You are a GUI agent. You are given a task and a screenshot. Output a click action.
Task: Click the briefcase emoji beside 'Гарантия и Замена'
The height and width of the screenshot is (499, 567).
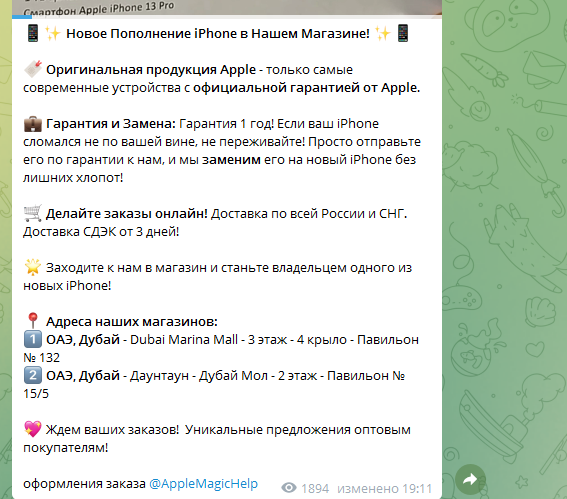[x=33, y=123]
